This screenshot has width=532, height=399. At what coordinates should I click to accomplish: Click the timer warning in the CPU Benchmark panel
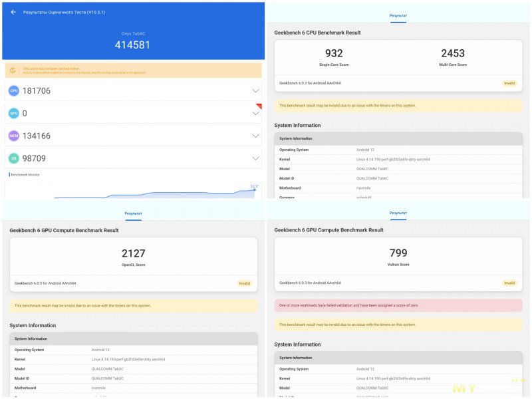tap(398, 106)
